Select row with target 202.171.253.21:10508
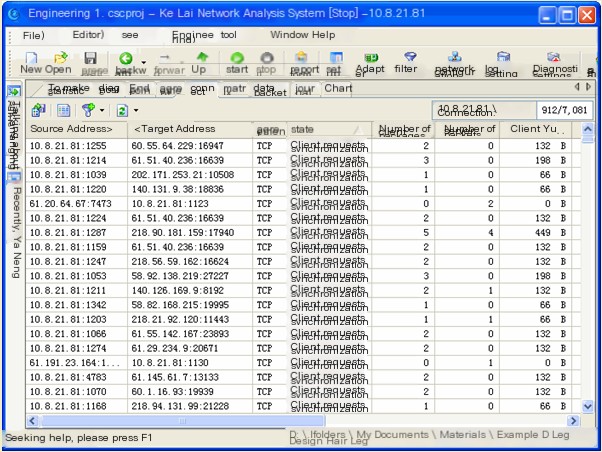 click(x=304, y=175)
